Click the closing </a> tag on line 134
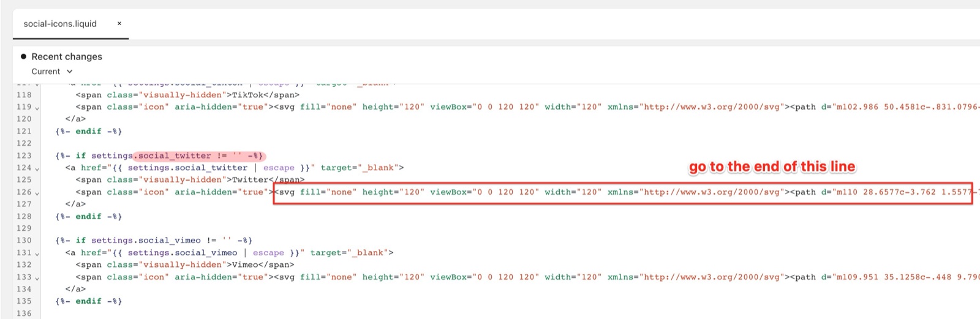980x319 pixels. (75, 289)
